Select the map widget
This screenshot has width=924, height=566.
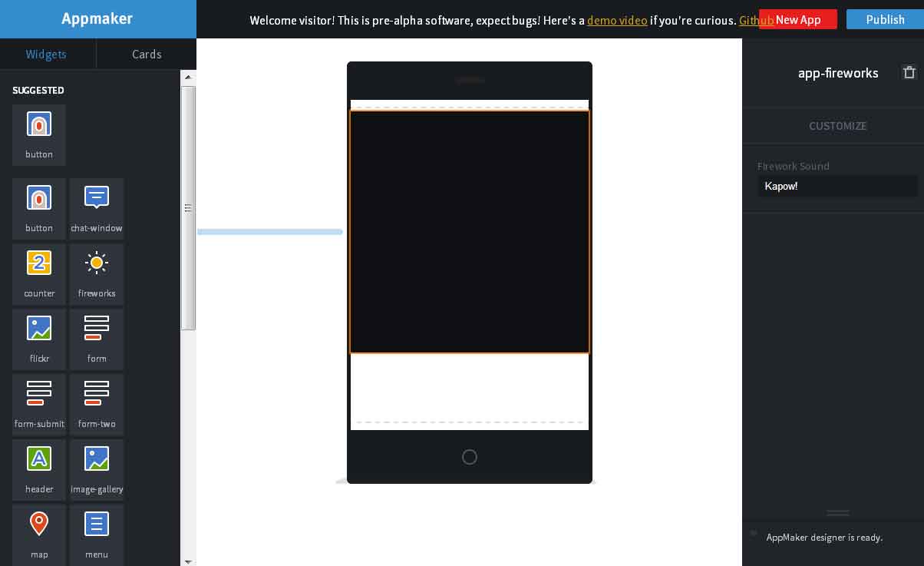click(x=39, y=535)
